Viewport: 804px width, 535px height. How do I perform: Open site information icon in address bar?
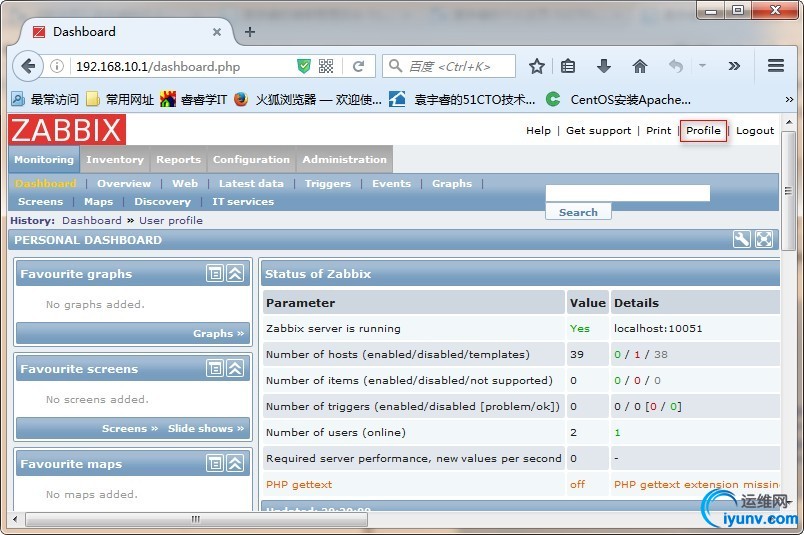[57, 66]
